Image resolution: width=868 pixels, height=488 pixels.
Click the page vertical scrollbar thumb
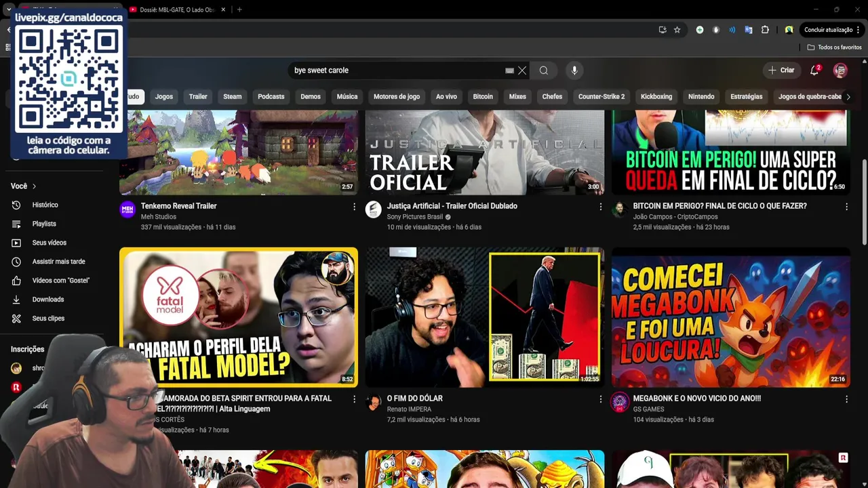click(x=864, y=202)
